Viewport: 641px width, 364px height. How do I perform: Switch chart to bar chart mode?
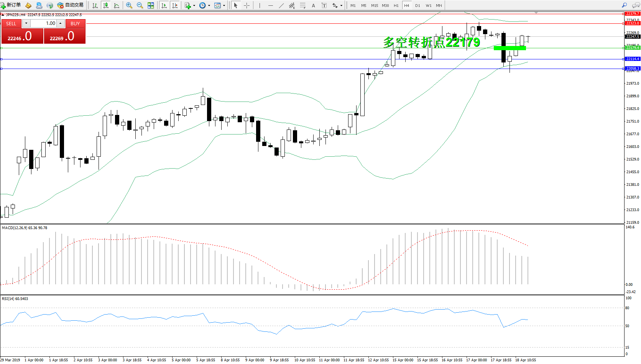pos(95,5)
